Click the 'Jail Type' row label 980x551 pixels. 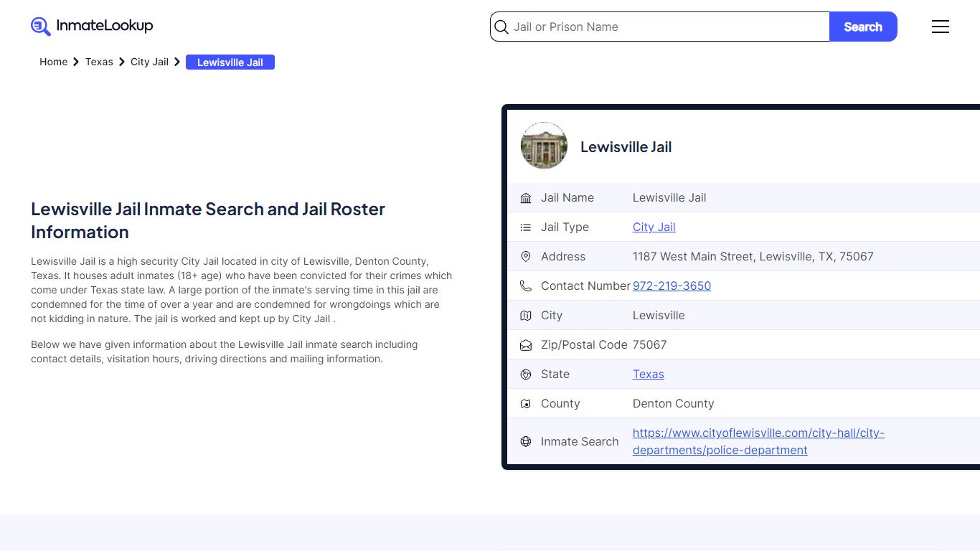(565, 227)
